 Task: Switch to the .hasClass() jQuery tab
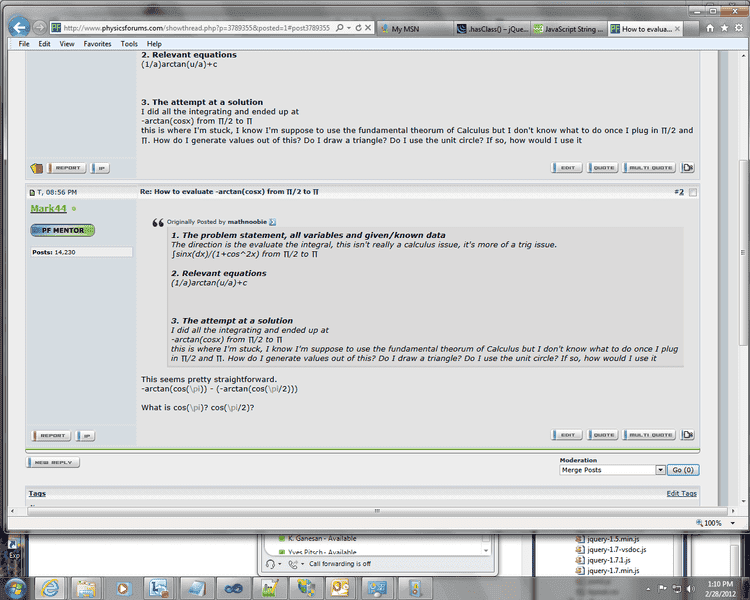(x=492, y=29)
